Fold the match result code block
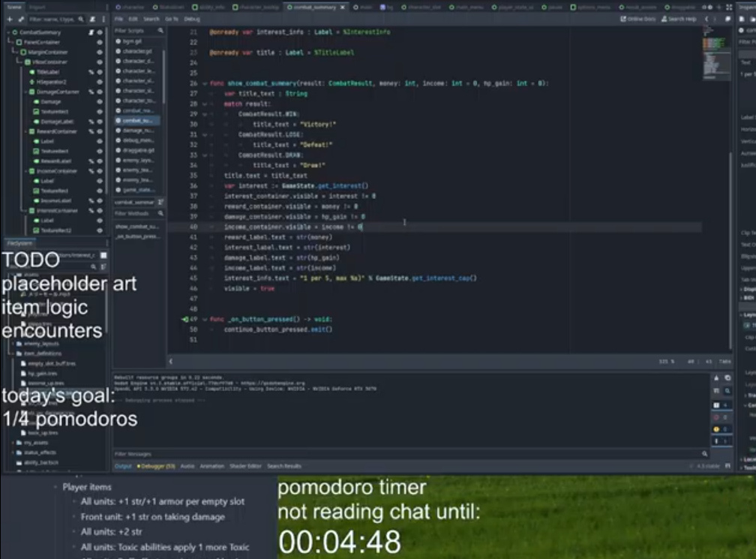 (x=203, y=104)
